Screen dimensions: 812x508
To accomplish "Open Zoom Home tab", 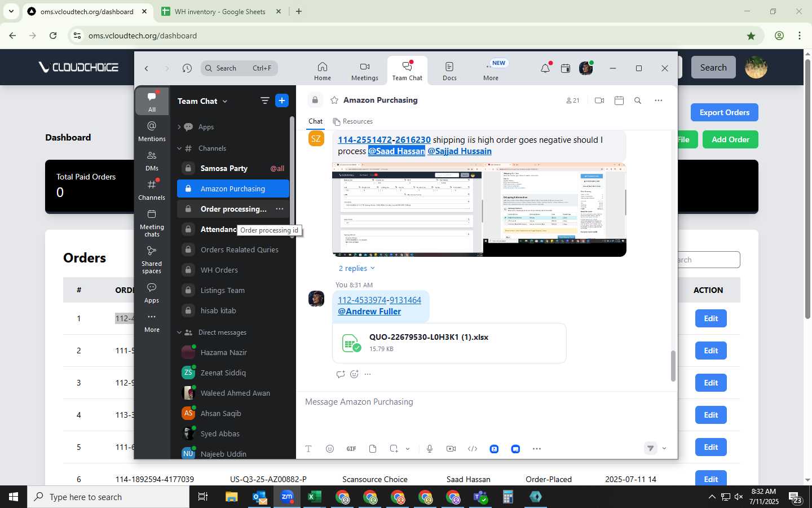I will click(x=323, y=71).
